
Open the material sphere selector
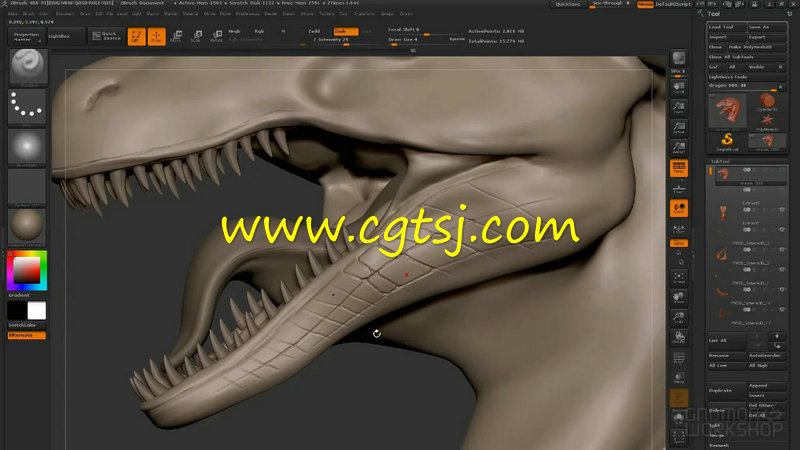pyautogui.click(x=28, y=227)
